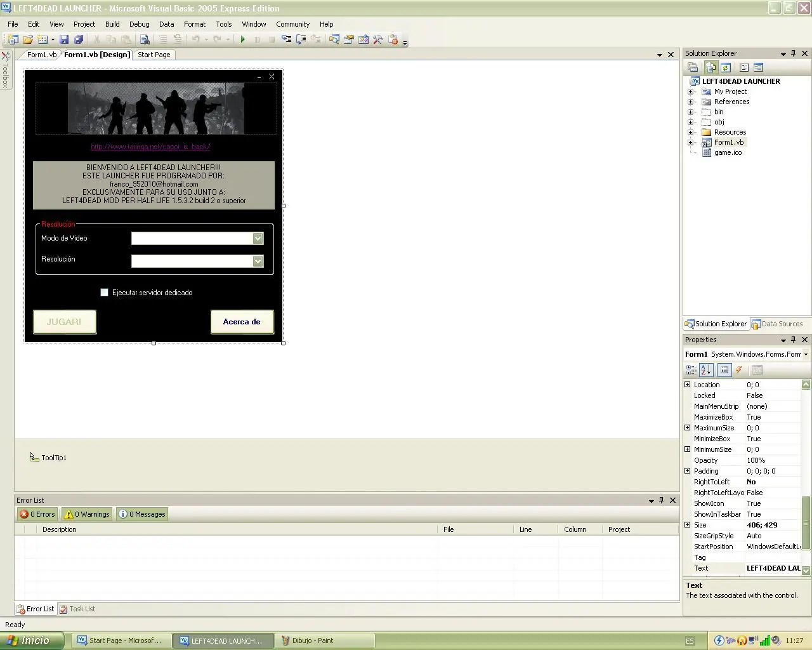
Task: Expand the References tree node
Action: [x=691, y=102]
